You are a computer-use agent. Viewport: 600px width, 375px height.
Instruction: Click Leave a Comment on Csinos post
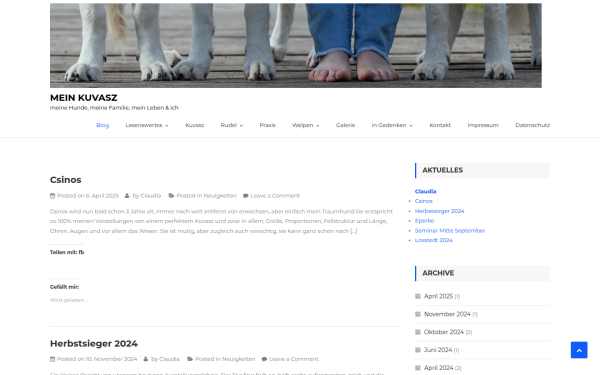pyautogui.click(x=275, y=196)
